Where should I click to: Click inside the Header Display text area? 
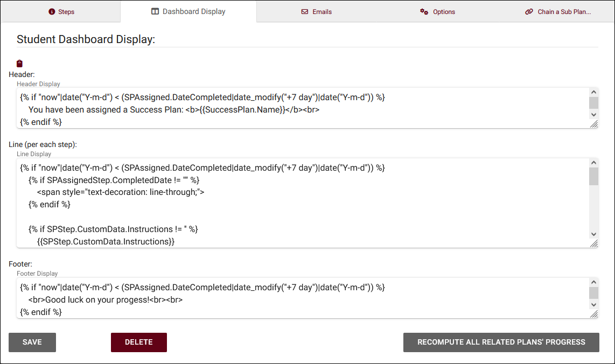pyautogui.click(x=302, y=109)
